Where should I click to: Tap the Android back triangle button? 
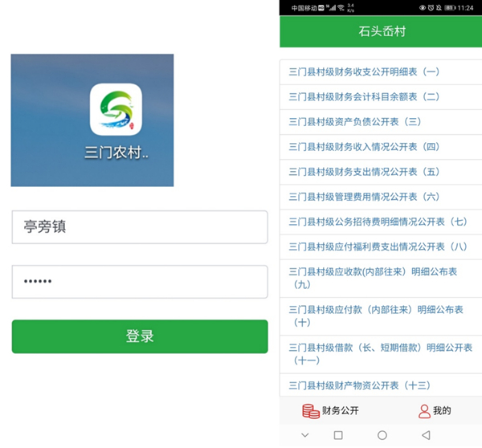[426, 435]
